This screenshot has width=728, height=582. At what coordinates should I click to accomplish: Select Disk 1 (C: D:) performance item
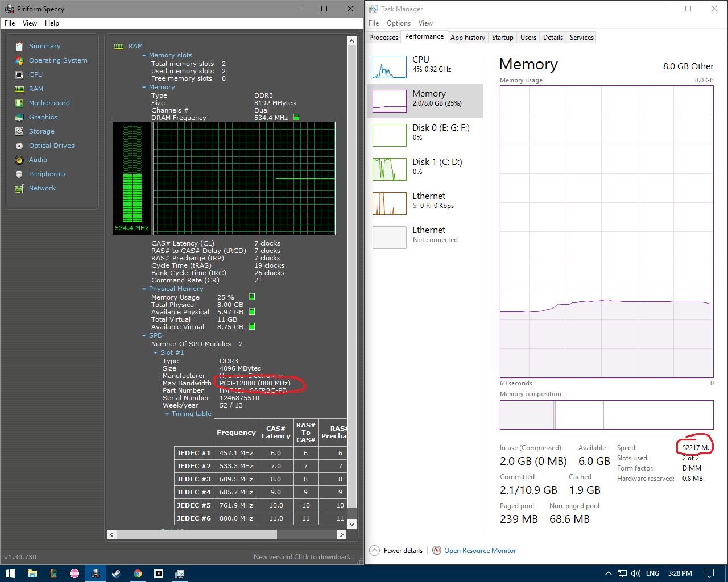tap(425, 169)
